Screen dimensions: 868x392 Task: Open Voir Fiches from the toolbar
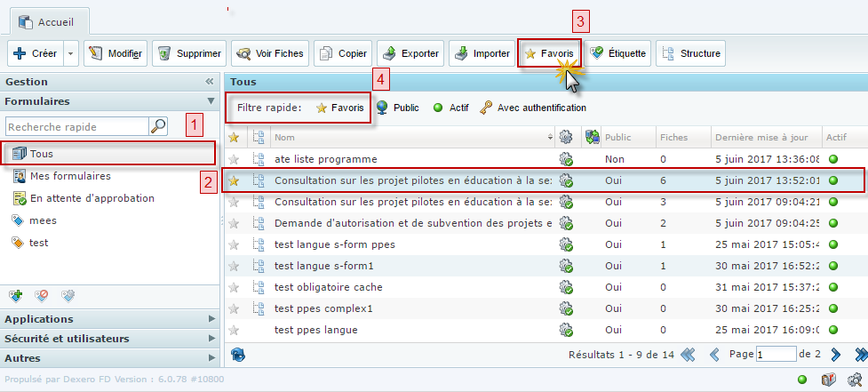click(269, 53)
